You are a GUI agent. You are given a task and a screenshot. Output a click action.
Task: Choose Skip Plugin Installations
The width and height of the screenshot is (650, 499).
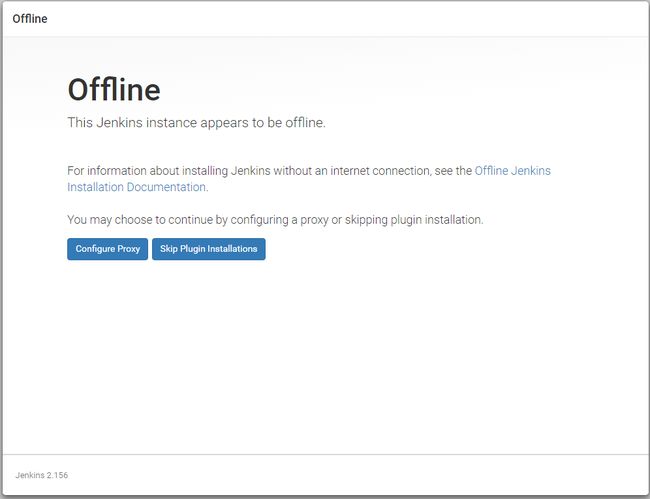coord(209,249)
